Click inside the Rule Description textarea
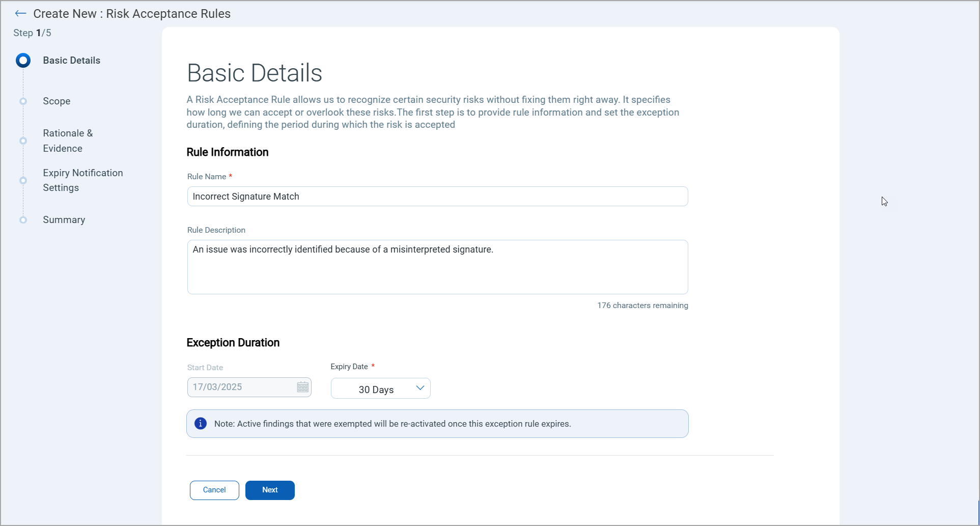This screenshot has width=980, height=526. pos(437,267)
